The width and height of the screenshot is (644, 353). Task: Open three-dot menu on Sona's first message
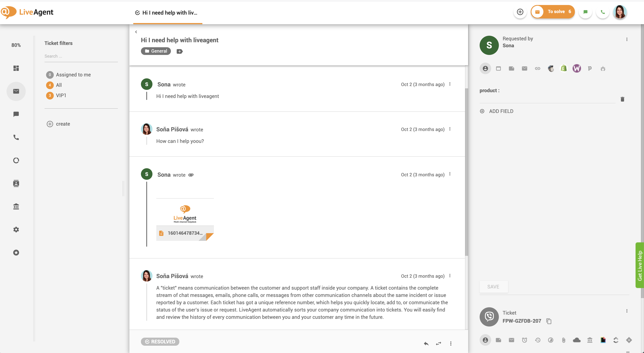pyautogui.click(x=450, y=84)
